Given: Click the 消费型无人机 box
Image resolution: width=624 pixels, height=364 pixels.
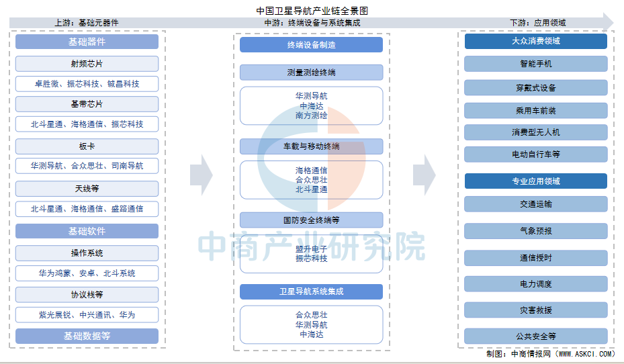Looking at the screenshot, I should point(535,132).
